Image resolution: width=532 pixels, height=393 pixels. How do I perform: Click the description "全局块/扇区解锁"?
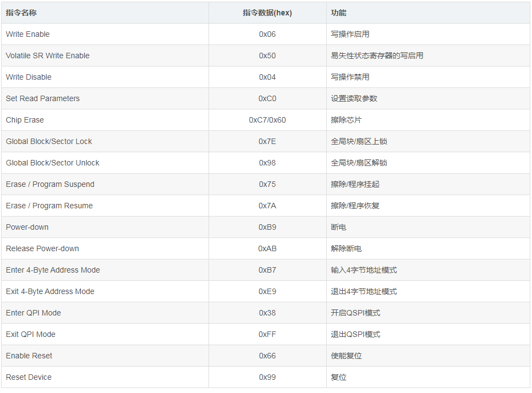point(359,163)
